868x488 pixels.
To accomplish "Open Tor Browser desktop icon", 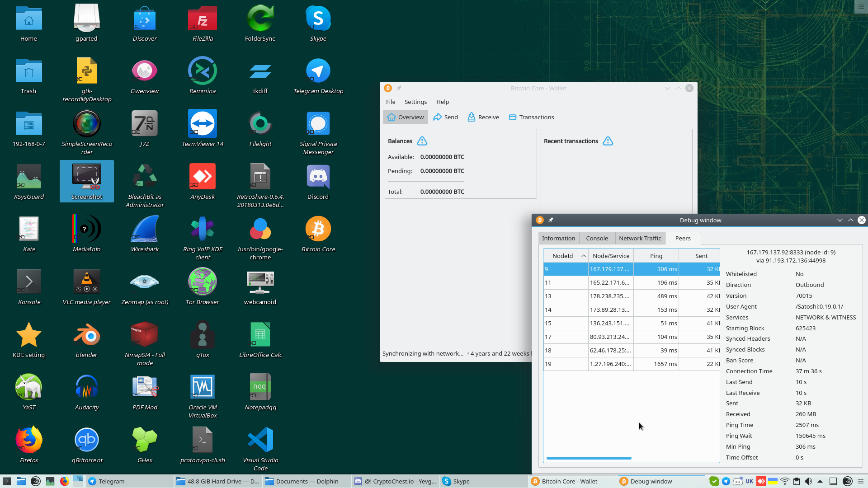I will coord(202,282).
